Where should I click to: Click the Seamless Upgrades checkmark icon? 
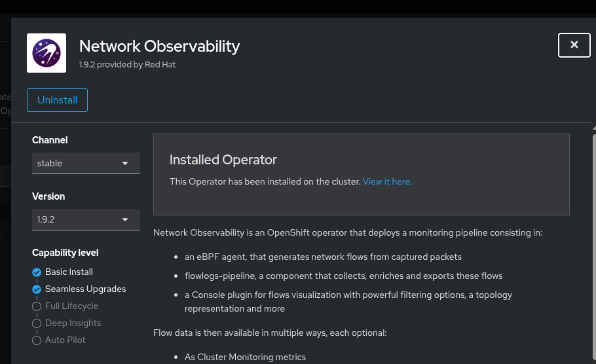point(37,289)
